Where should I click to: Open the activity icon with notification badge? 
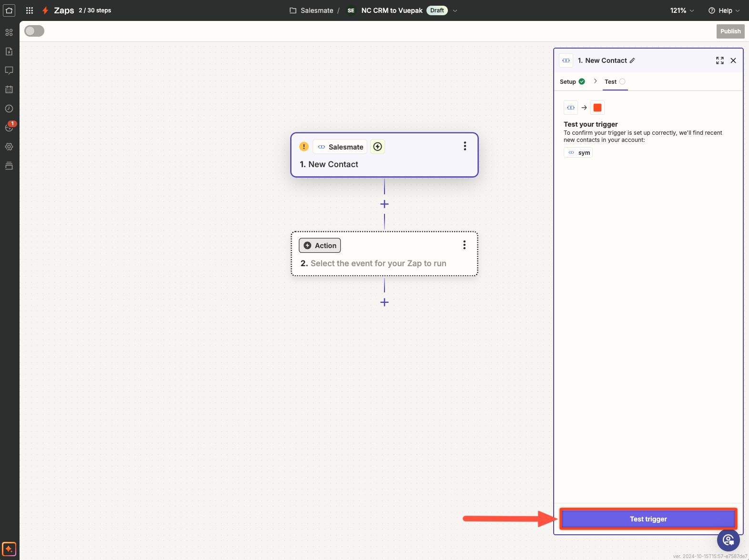(9, 128)
